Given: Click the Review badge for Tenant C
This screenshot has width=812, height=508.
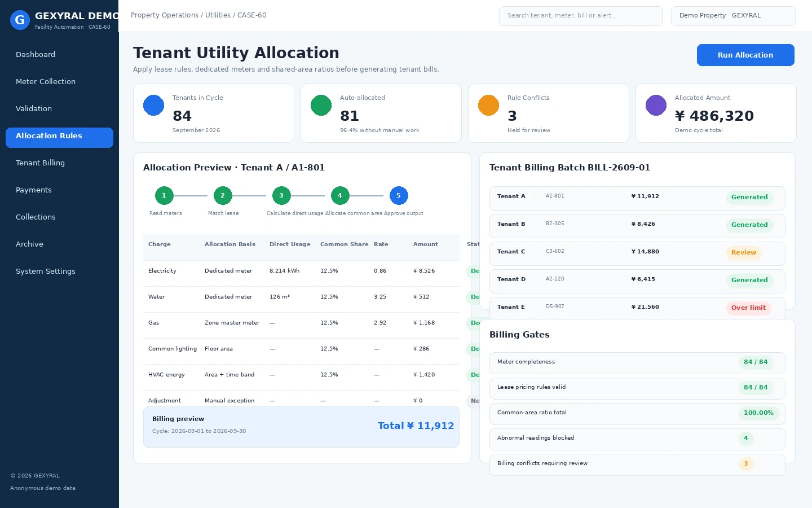Looking at the screenshot, I should [x=744, y=252].
